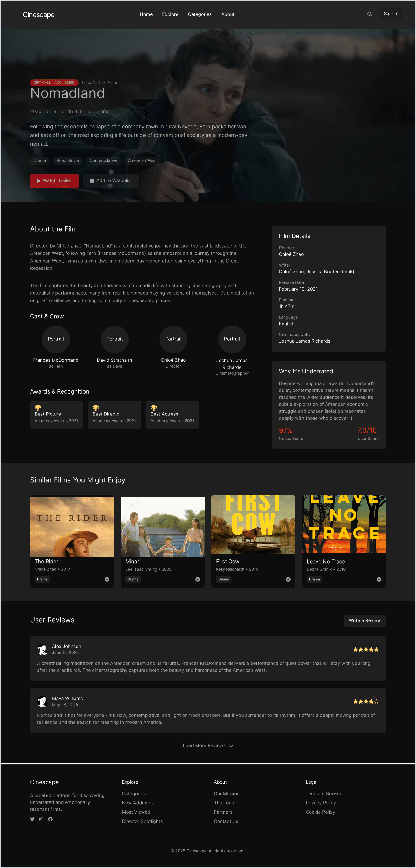Open David Strathairn's portrait
Viewport: 416px width, 868px height.
pyautogui.click(x=115, y=339)
